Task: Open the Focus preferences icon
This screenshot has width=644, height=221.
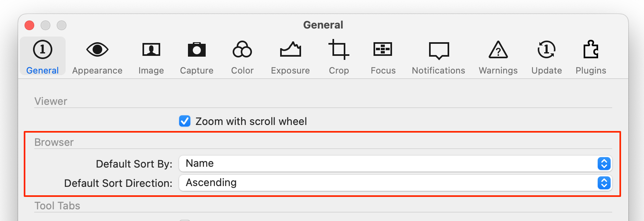Action: pyautogui.click(x=383, y=49)
